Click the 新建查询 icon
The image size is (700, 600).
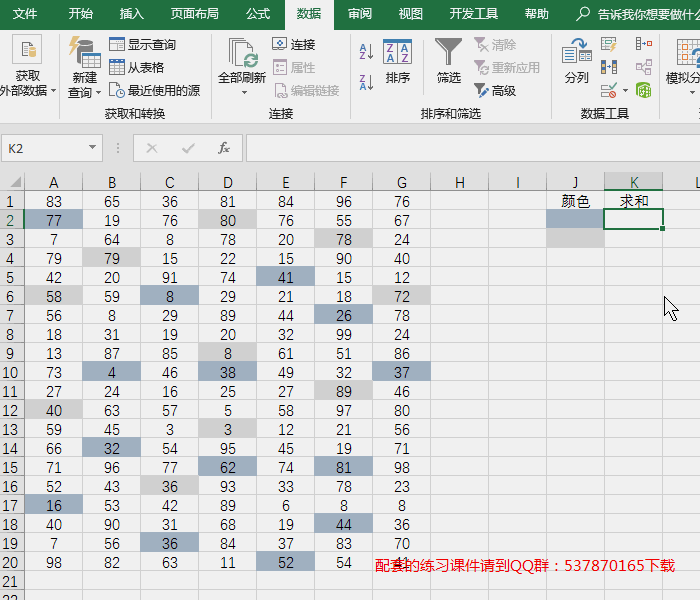[84, 53]
